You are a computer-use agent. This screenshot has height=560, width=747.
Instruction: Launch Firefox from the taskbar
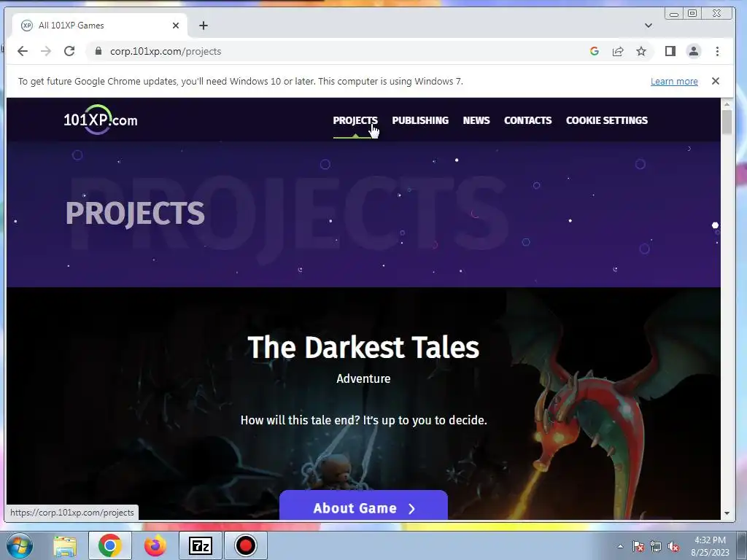[x=155, y=545]
